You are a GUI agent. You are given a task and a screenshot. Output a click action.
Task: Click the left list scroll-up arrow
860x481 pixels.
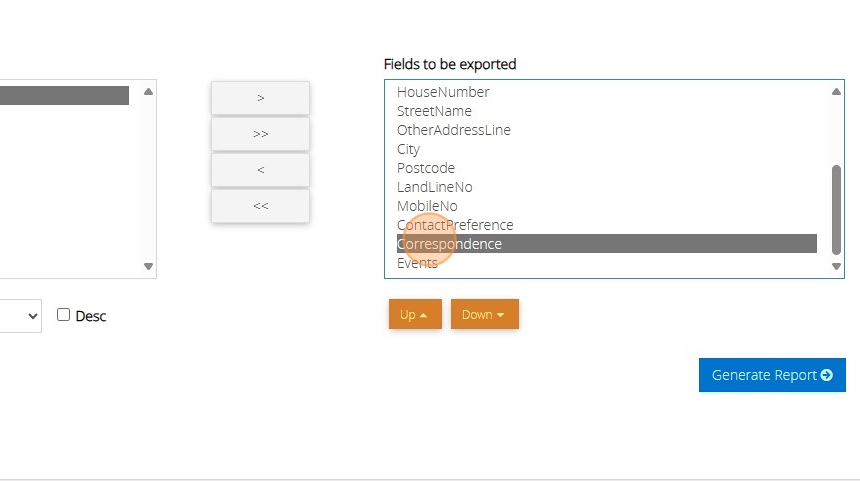148,92
